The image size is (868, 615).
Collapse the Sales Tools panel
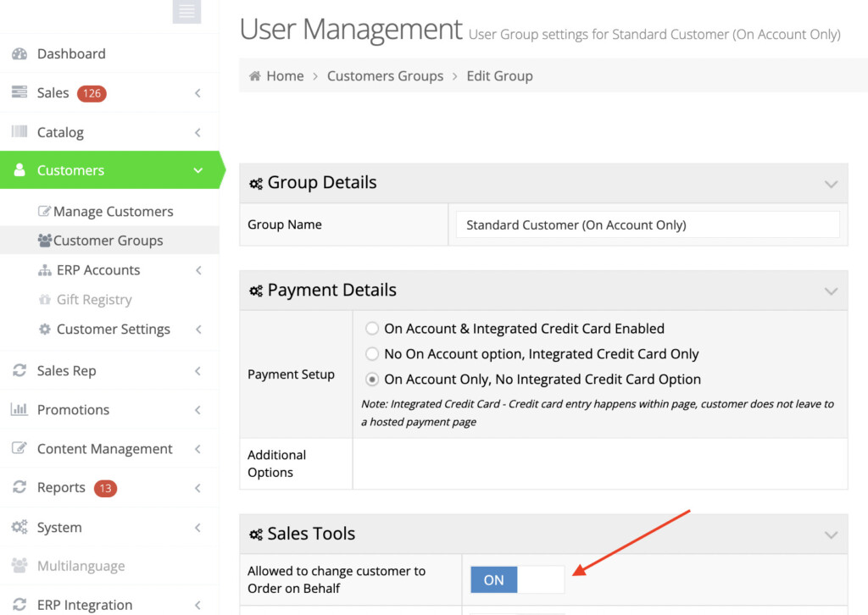point(831,535)
